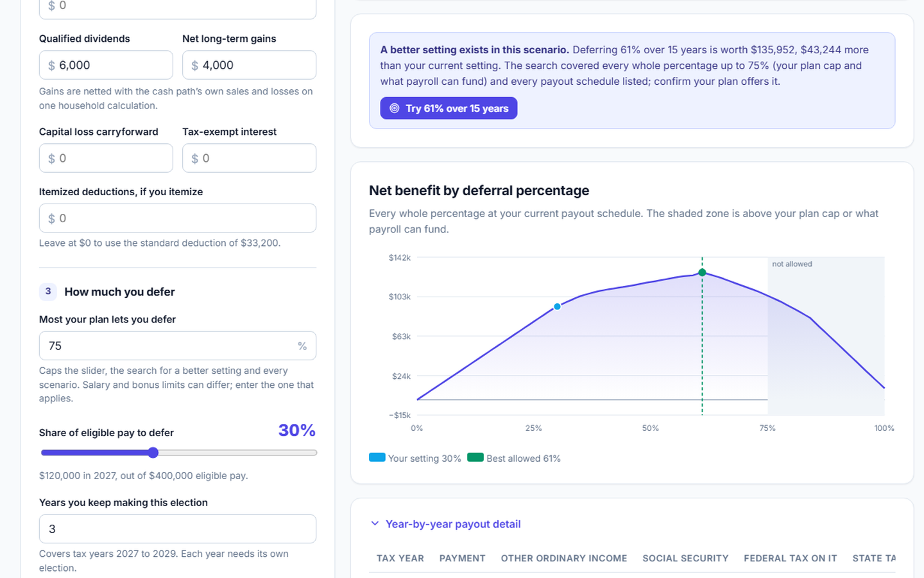
Task: Click the SOCIAL SECURITY column header
Action: tap(685, 558)
